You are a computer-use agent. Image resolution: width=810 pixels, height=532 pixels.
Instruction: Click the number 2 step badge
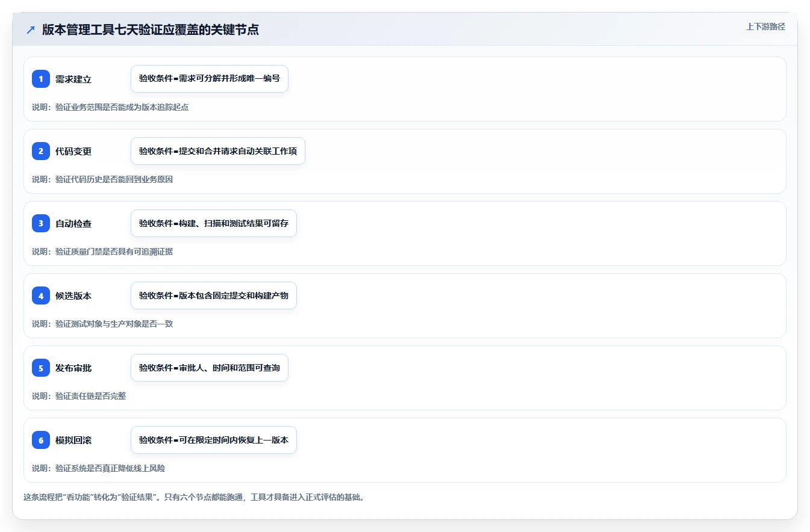(41, 151)
